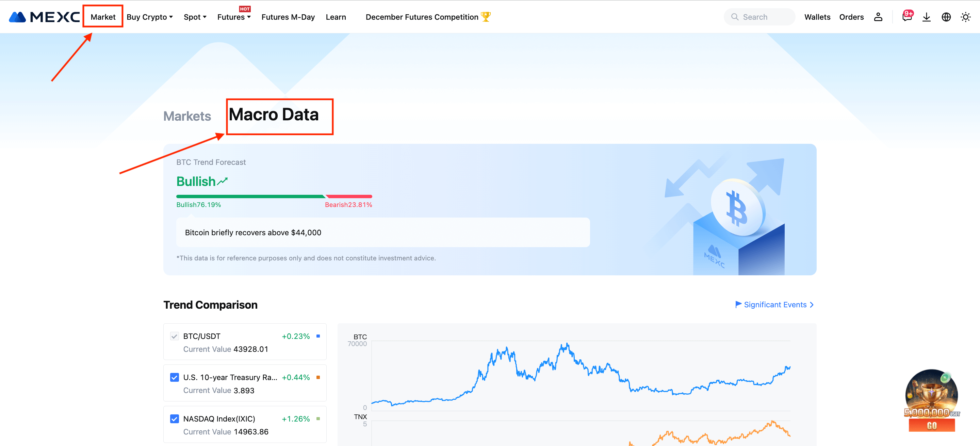Open Orders
The image size is (980, 446).
(x=851, y=17)
